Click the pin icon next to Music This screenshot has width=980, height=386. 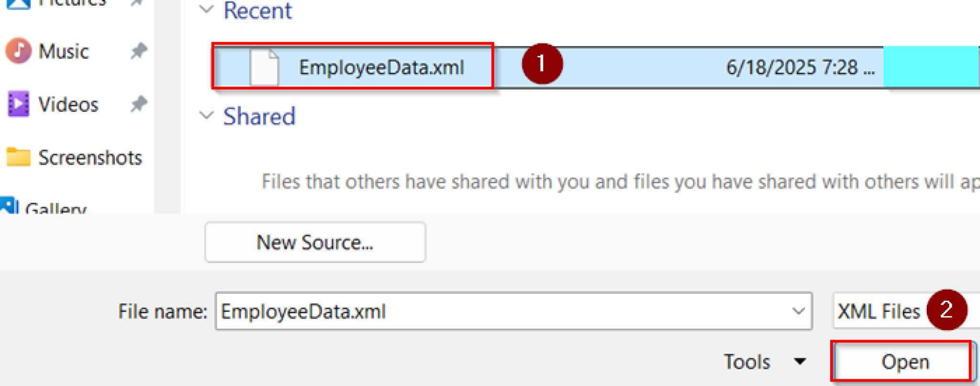(138, 51)
